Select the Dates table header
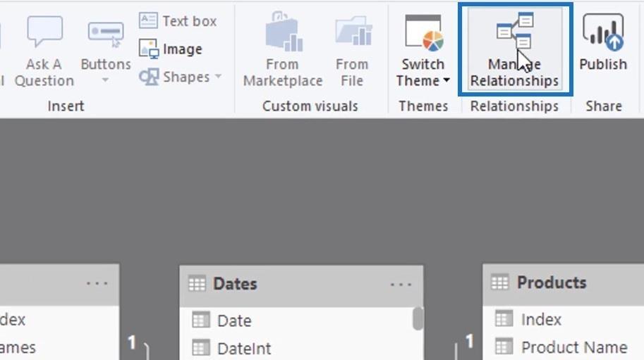 (282, 284)
